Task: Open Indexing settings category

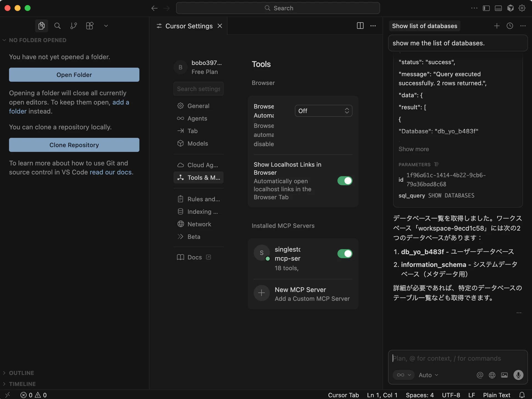Action: click(198, 212)
